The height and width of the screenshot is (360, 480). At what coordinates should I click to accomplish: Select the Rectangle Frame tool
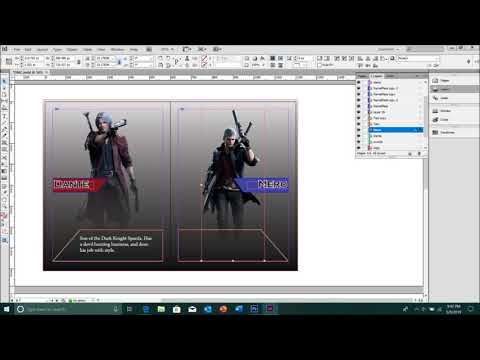[5, 142]
